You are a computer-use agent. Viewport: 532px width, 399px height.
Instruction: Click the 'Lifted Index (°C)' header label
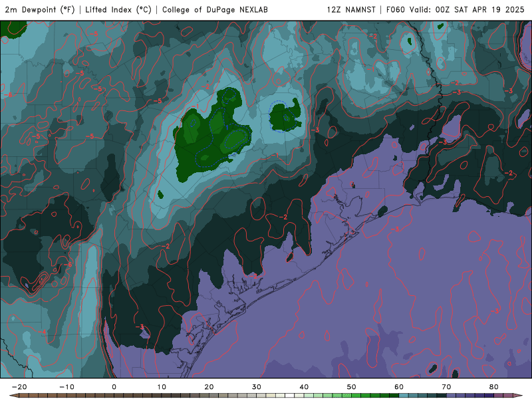(x=118, y=9)
